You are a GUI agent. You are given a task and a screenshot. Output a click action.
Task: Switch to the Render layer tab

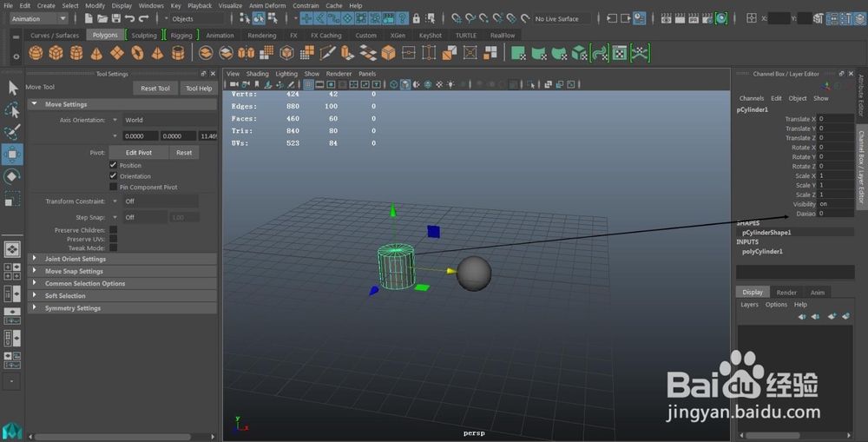(786, 293)
